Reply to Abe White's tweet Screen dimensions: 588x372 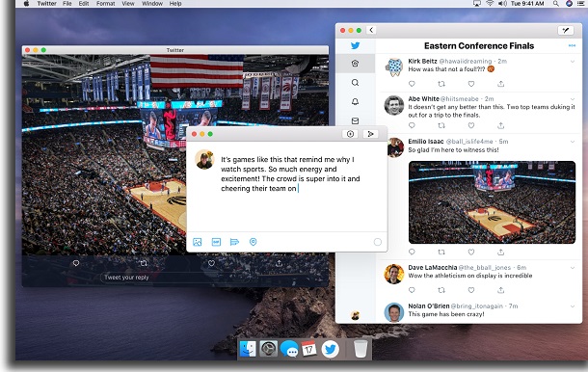(x=412, y=125)
